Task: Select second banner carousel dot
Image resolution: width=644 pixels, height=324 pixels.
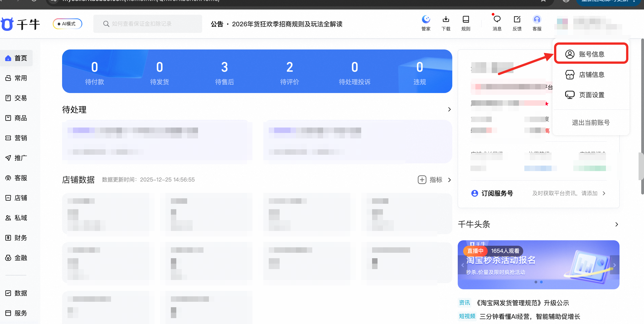Action: (x=541, y=282)
